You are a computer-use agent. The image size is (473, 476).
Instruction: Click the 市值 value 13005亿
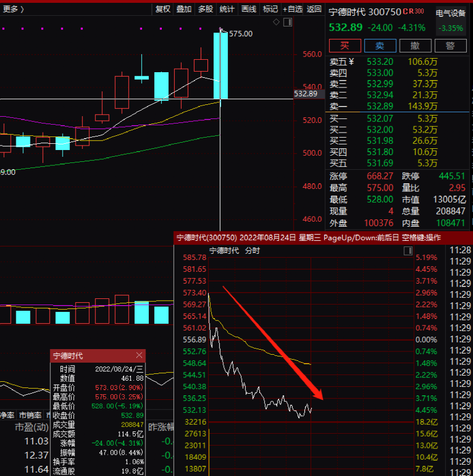(x=449, y=200)
